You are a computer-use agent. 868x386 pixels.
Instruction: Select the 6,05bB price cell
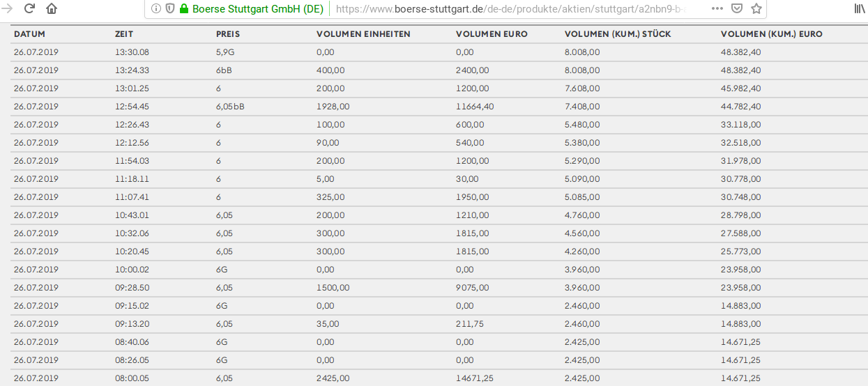[x=230, y=107]
